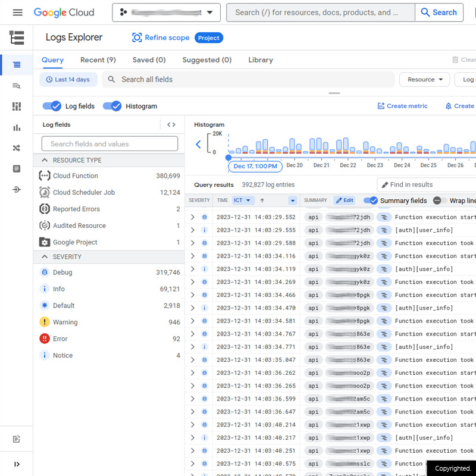
Task: Click the Logs Explorer sidebar icon
Action: [17, 65]
